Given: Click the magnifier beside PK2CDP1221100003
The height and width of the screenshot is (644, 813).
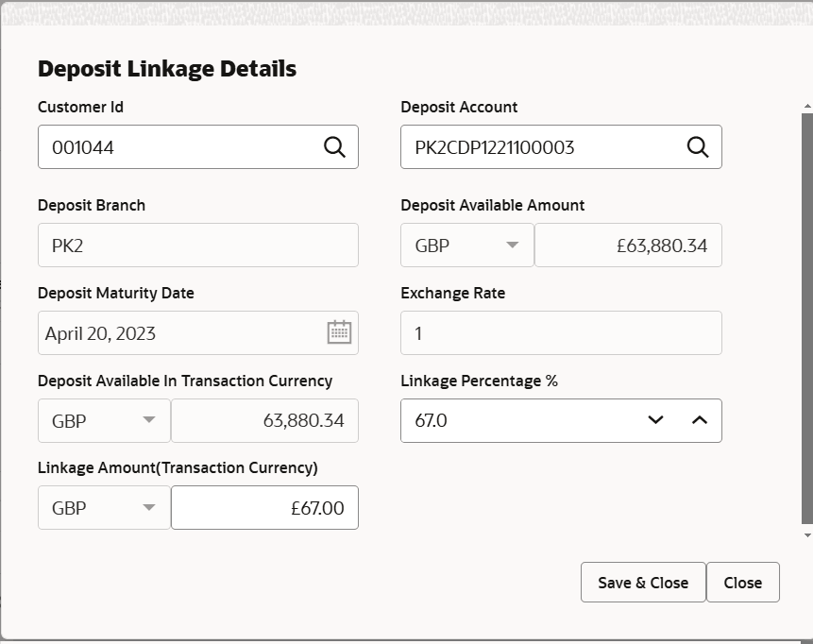Looking at the screenshot, I should tap(698, 146).
